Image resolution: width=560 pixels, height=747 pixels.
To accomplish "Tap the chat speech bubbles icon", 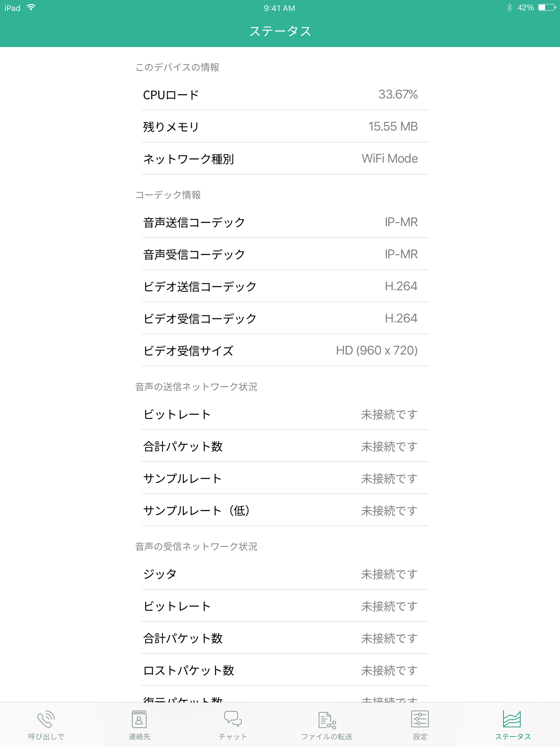I will pyautogui.click(x=233, y=719).
